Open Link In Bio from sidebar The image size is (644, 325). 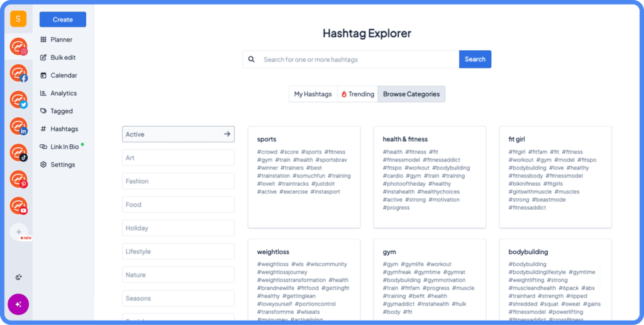coord(60,147)
